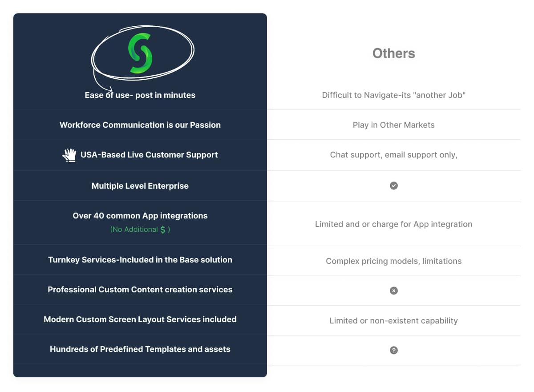Click the question mark circle icon

(x=394, y=350)
